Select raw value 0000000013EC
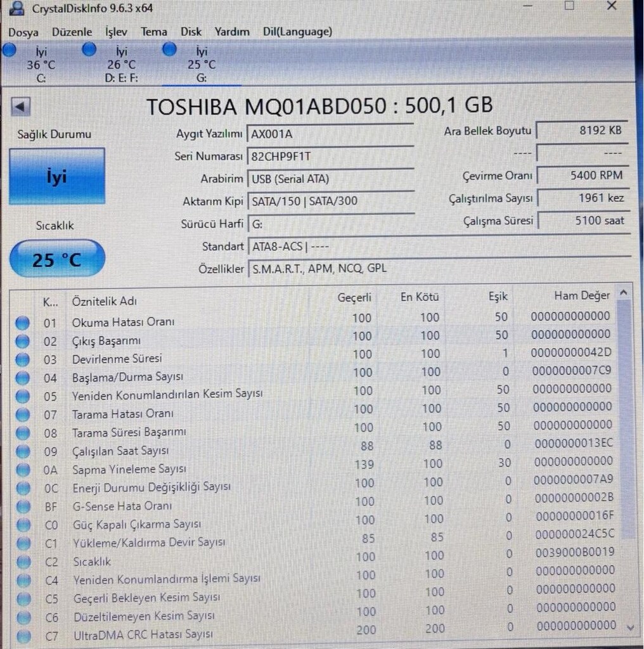Image resolution: width=644 pixels, height=649 pixels. [x=574, y=443]
